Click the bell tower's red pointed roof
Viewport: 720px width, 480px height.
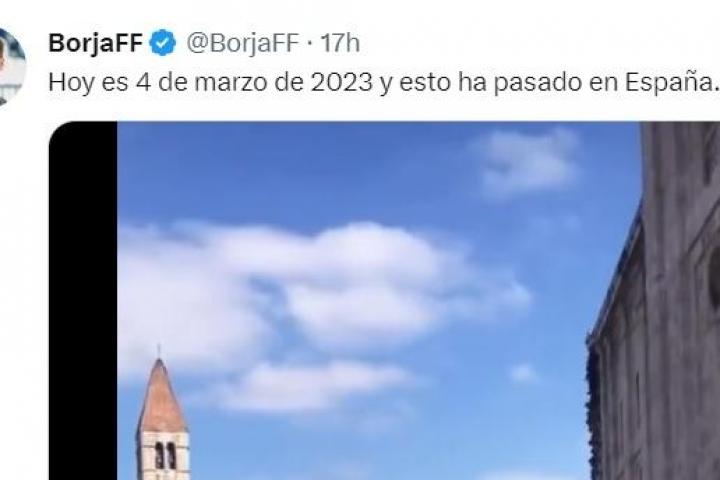click(162, 395)
